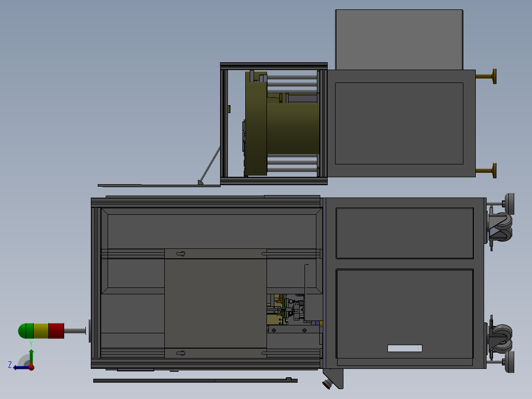
Task: Click the blue Z-axis arrow of the triad
Action: pos(20,368)
